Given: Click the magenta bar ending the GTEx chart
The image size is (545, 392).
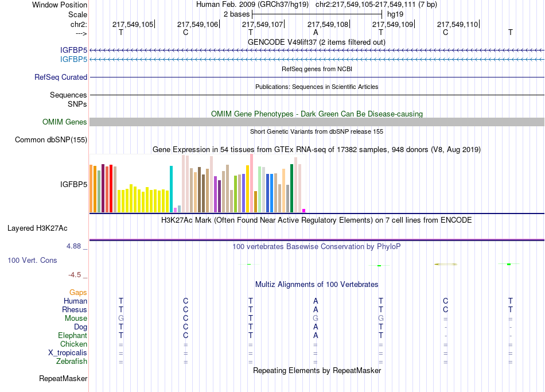Looking at the screenshot, I should coord(304,211).
